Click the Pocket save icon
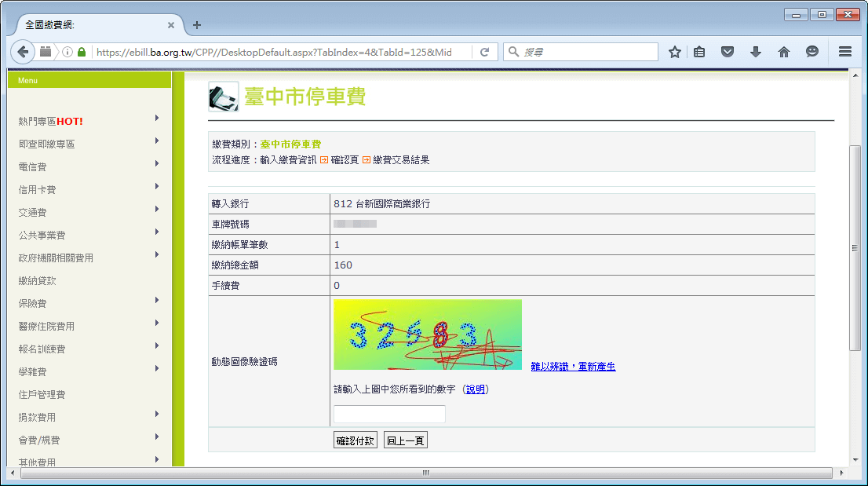Image resolution: width=868 pixels, height=486 pixels. 728,52
